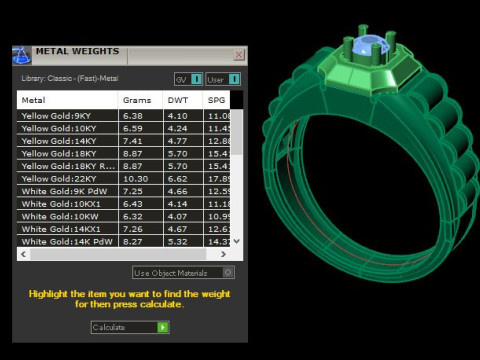Click the Metal Weights flask icon
This screenshot has width=480, height=360.
[x=22, y=55]
